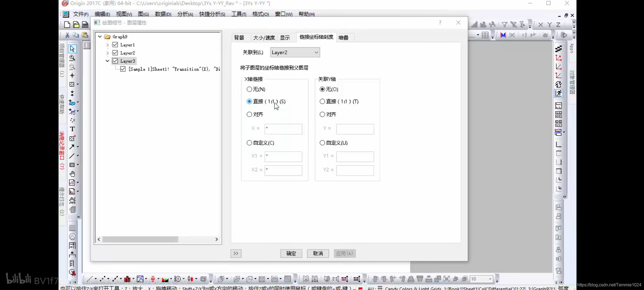
Task: Click the New Workbook icon
Action: click(85, 25)
